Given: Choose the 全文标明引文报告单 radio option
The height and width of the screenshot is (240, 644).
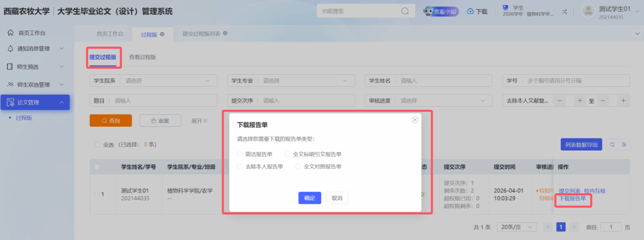Looking at the screenshot, I should 287,154.
